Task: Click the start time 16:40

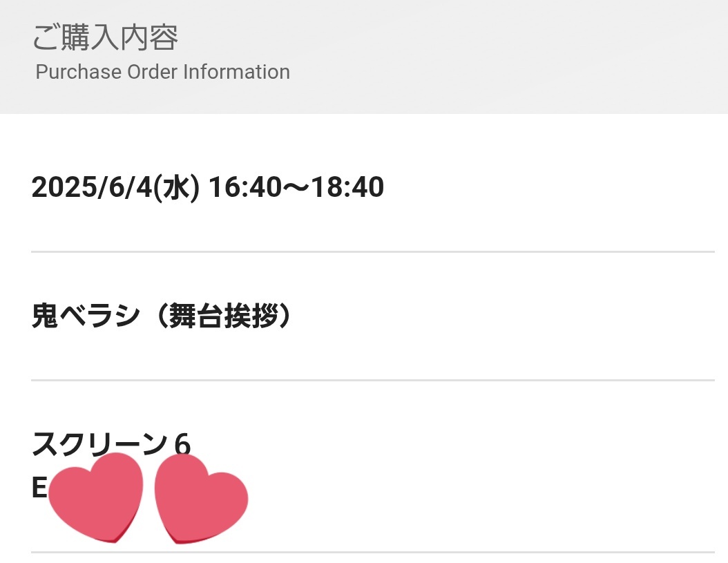Action: (245, 187)
